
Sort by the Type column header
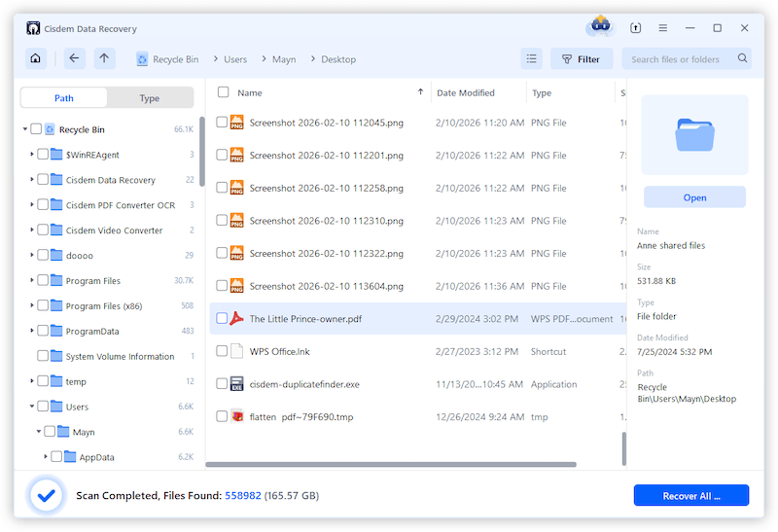542,92
